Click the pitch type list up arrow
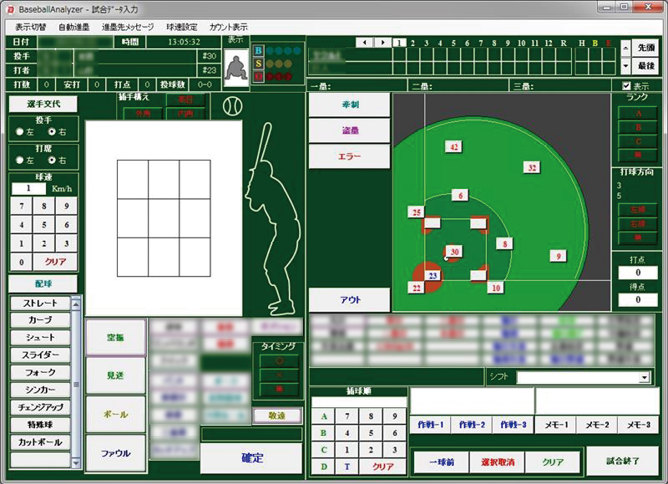Image resolution: width=668 pixels, height=484 pixels. tap(76, 304)
